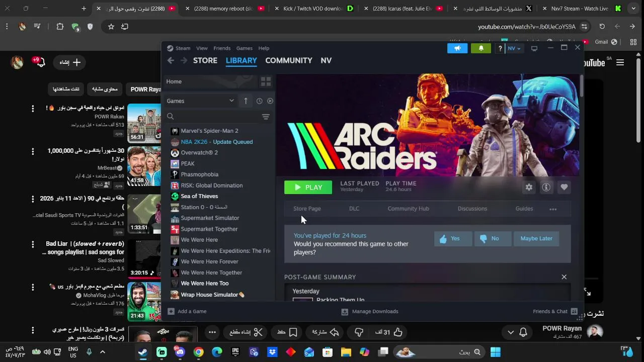Toggle recent activity clock filter
Image resolution: width=644 pixels, height=362 pixels.
[259, 101]
